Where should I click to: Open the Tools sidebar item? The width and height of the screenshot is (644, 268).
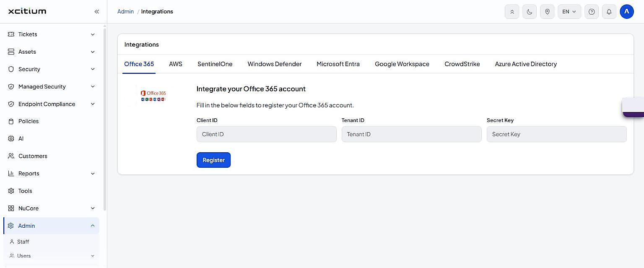click(x=51, y=191)
